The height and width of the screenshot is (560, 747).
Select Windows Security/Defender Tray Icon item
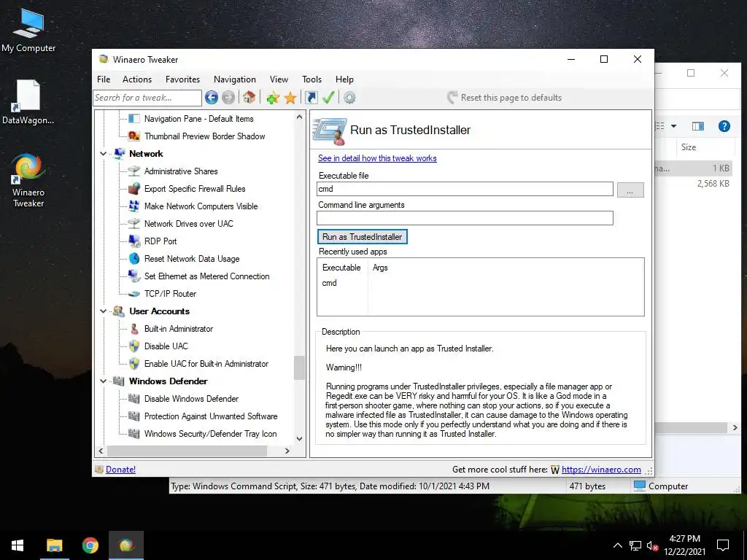click(x=210, y=434)
